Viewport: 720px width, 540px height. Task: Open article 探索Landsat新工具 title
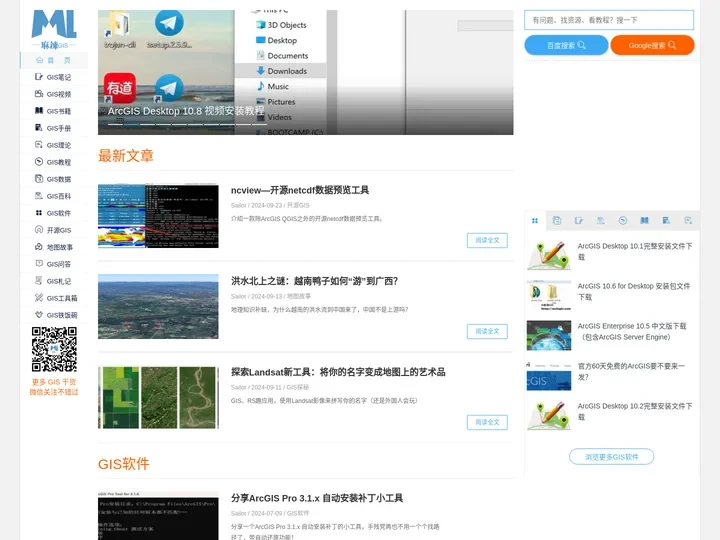[x=338, y=372]
